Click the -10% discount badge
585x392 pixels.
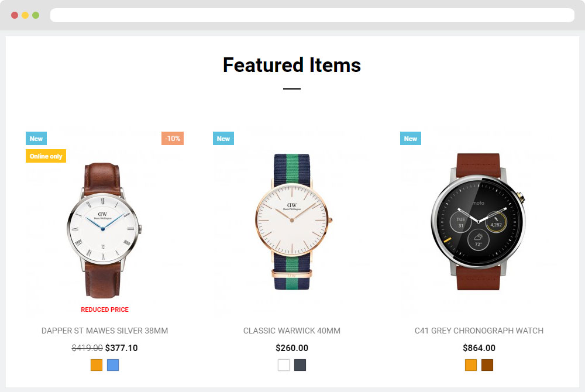173,139
